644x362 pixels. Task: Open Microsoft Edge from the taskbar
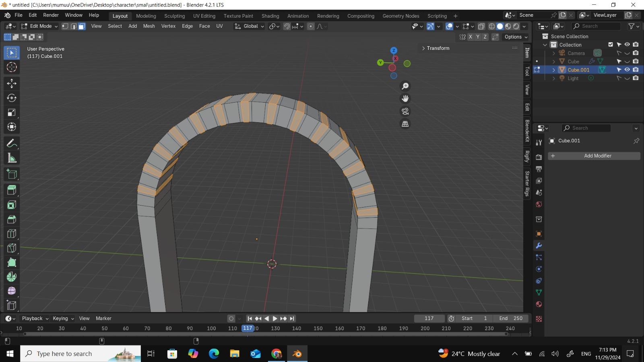coord(214,354)
